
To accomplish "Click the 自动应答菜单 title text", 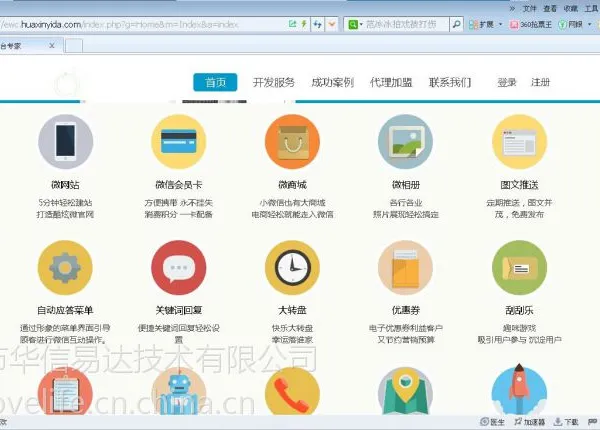I will pyautogui.click(x=65, y=310).
